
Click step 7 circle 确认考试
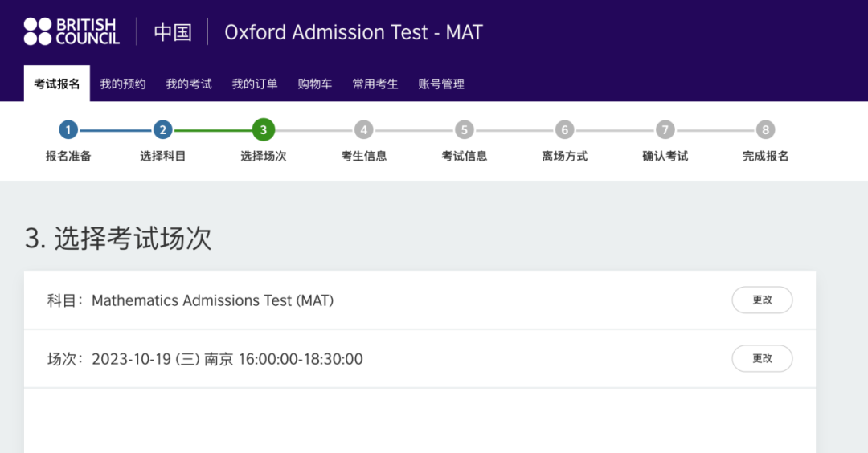(665, 130)
